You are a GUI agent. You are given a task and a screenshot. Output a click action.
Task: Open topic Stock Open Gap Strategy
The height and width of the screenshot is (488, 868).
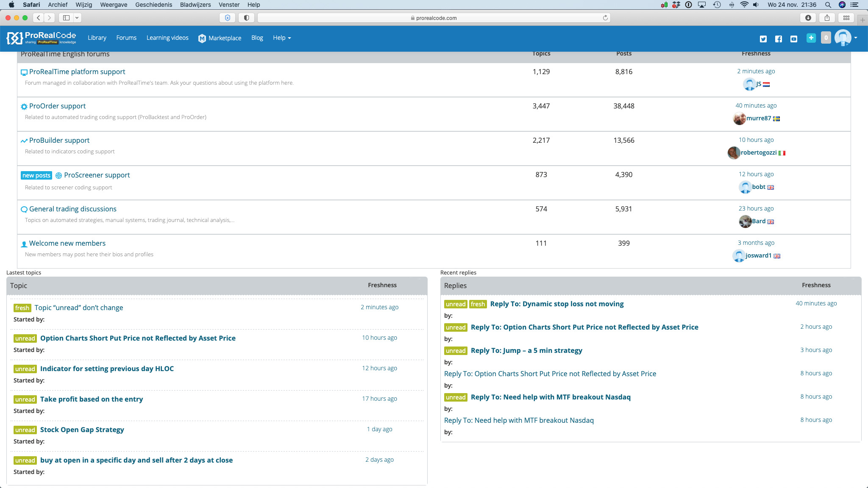pyautogui.click(x=82, y=430)
